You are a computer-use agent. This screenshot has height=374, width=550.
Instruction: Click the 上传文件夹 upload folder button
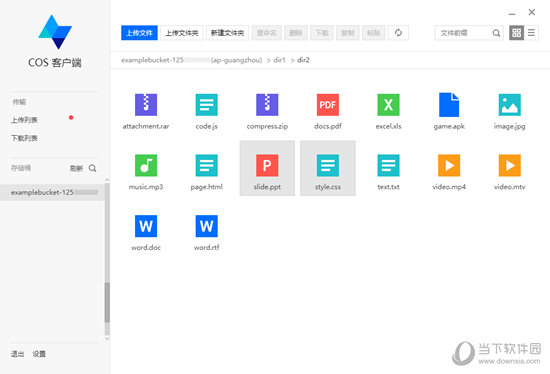click(x=182, y=33)
